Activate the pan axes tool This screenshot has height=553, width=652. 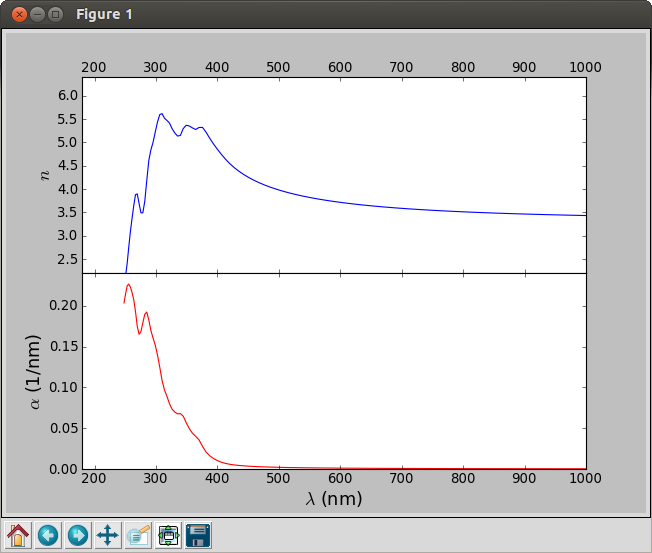[108, 535]
